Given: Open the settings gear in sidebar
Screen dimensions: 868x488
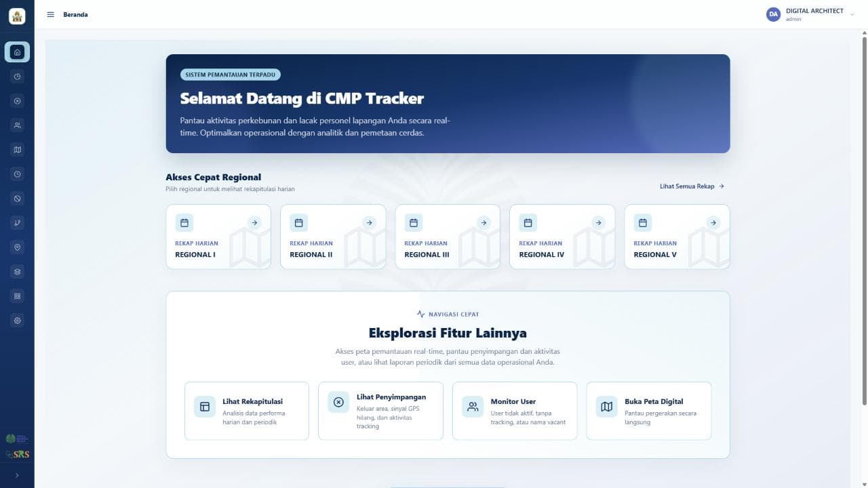Looking at the screenshot, I should 17,321.
